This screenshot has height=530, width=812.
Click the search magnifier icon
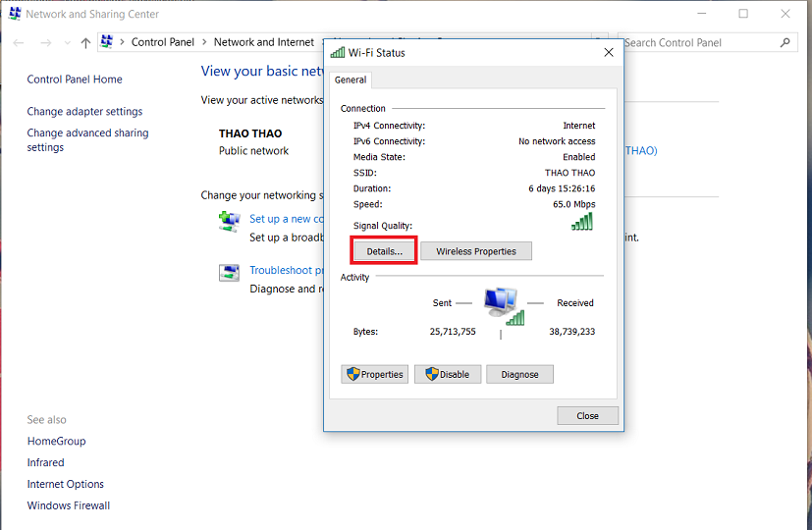pos(785,42)
